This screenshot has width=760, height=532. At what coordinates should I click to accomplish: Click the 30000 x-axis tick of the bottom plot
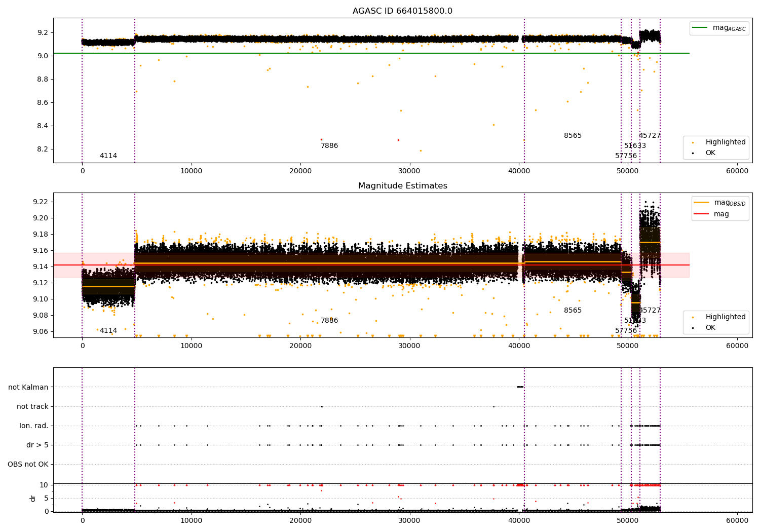click(x=409, y=521)
